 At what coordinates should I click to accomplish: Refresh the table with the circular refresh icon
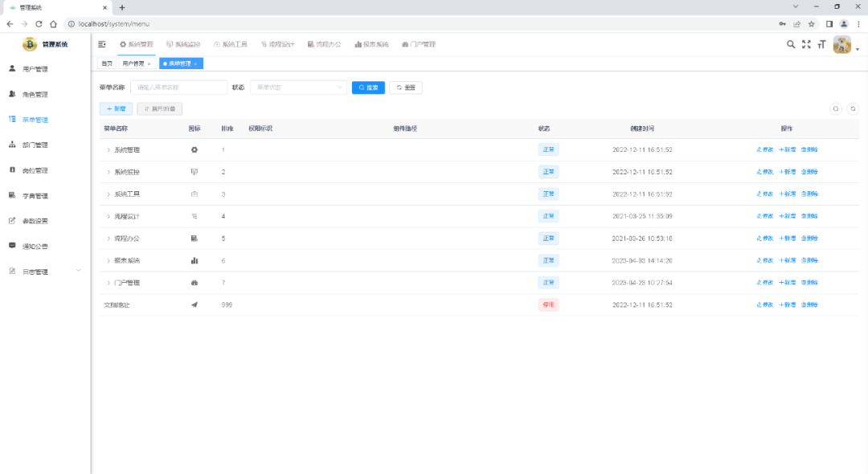pyautogui.click(x=853, y=108)
